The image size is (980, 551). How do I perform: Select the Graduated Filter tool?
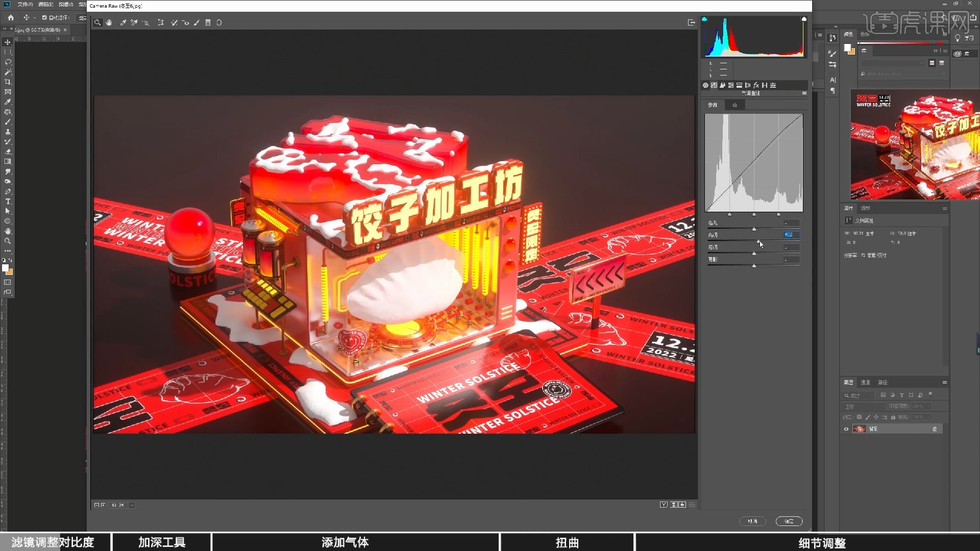[208, 22]
